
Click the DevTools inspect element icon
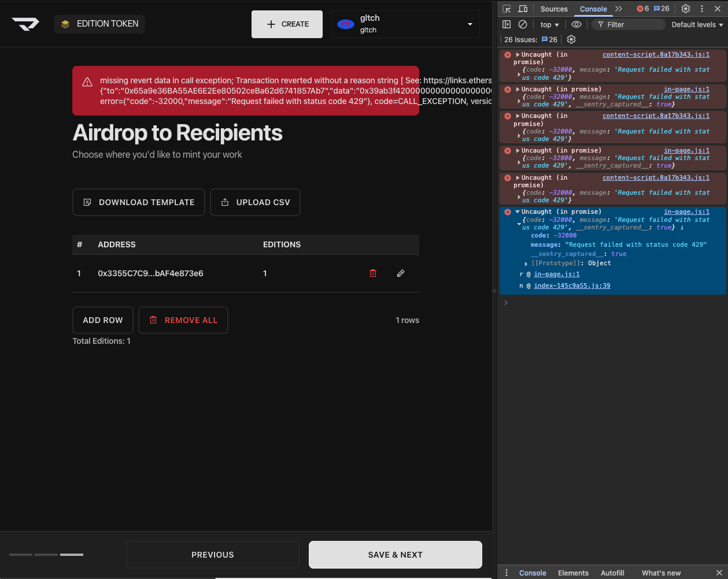(x=507, y=9)
